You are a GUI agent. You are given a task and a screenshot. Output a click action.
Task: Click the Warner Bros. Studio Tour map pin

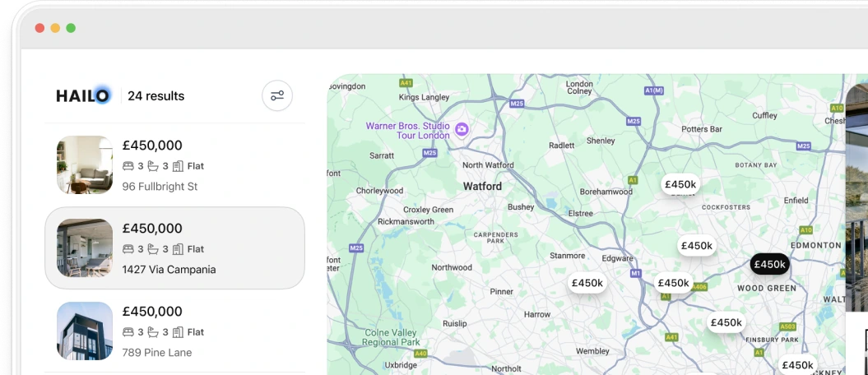462,129
